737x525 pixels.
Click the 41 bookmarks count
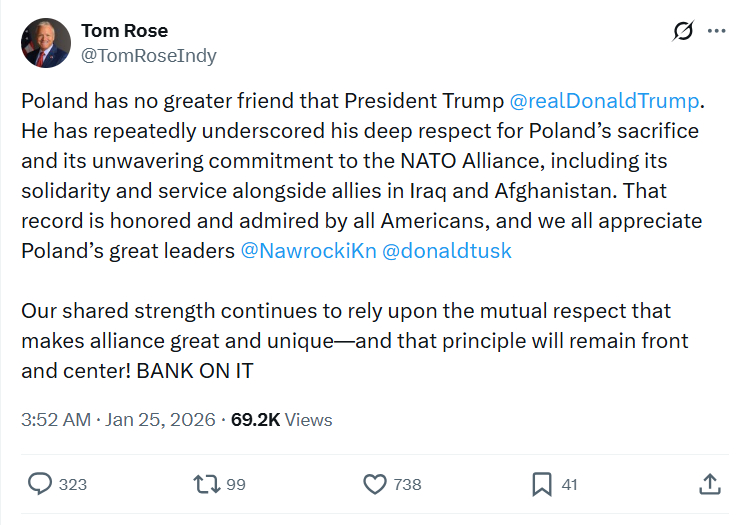(569, 485)
